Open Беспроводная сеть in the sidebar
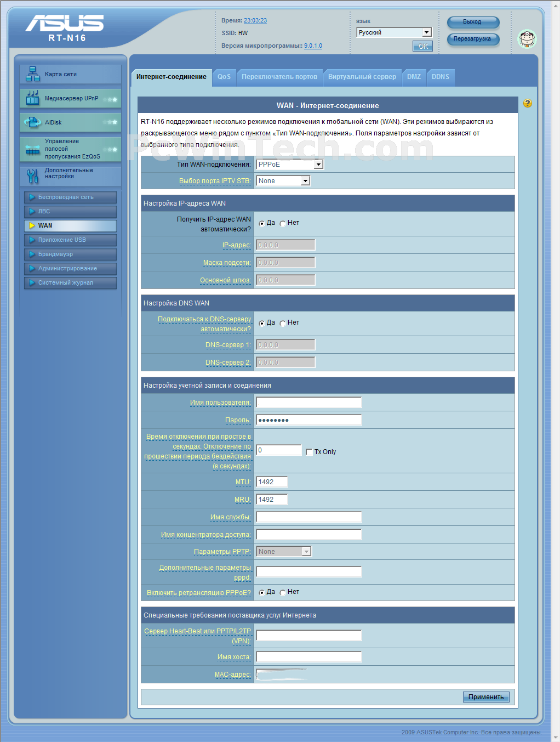560x742 pixels. (x=70, y=197)
